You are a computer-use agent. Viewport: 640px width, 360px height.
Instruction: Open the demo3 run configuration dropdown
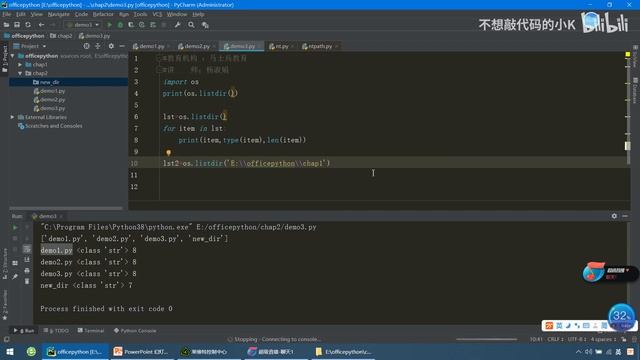click(x=83, y=25)
